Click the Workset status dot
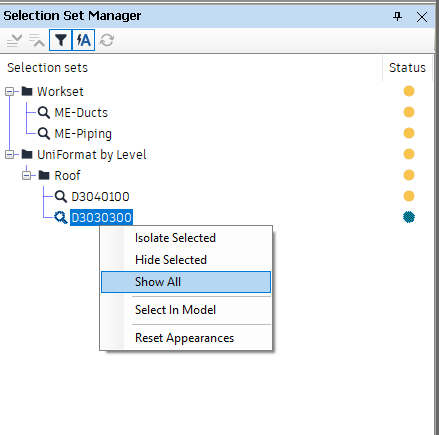 click(x=409, y=91)
